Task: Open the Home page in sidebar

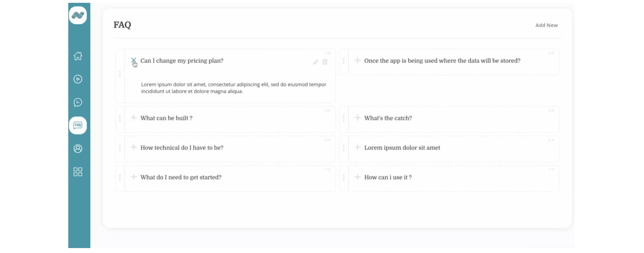Action: pyautogui.click(x=78, y=56)
